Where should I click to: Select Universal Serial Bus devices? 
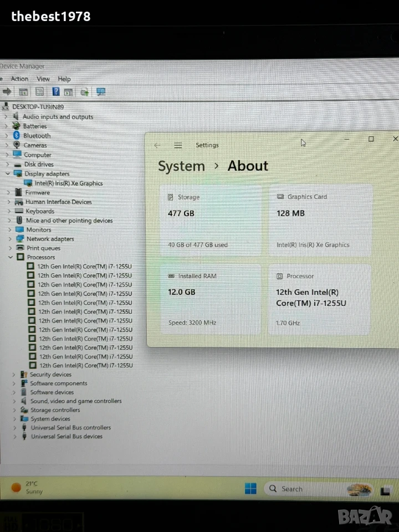67,436
